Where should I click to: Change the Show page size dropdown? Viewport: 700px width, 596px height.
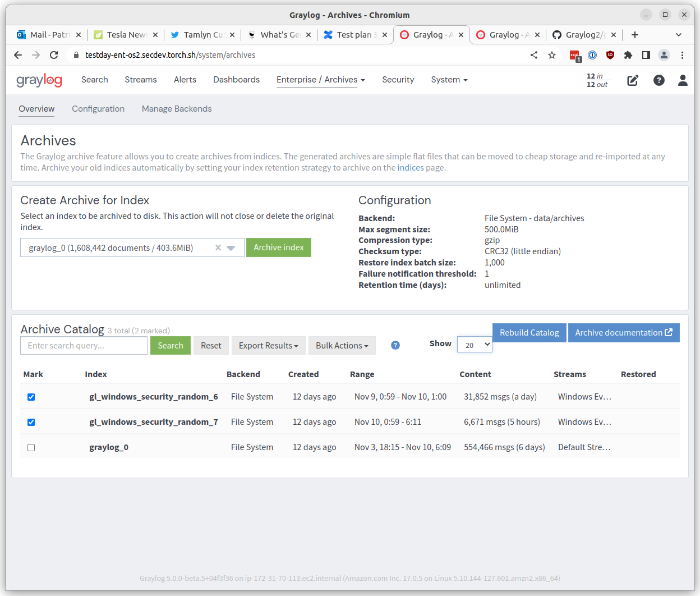coord(475,345)
